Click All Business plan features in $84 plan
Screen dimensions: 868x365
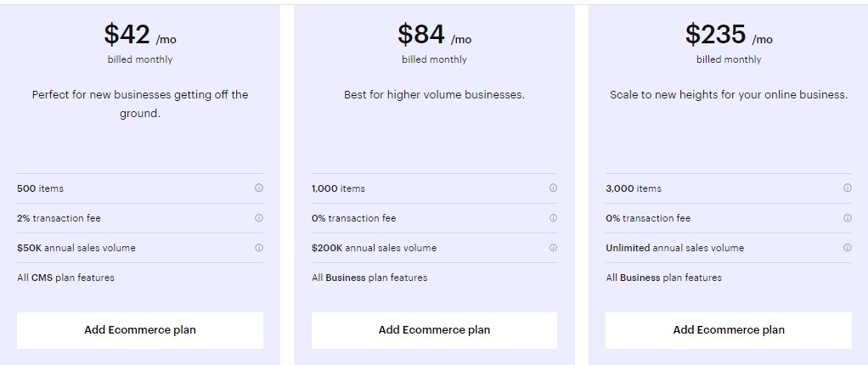coord(369,278)
